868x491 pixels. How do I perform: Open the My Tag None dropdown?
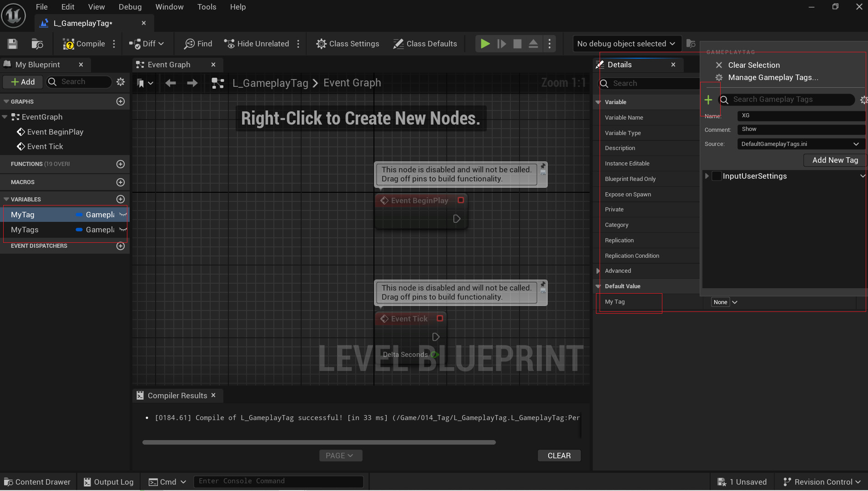click(x=725, y=302)
